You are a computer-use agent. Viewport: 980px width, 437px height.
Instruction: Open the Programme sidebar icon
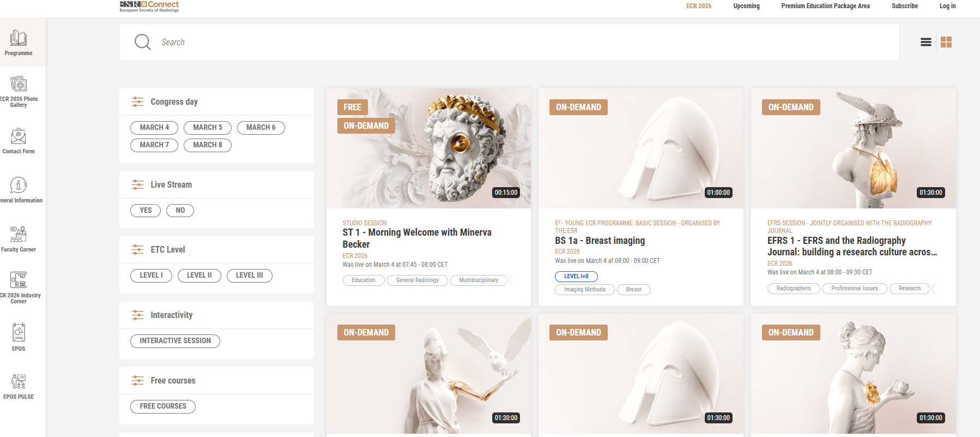coord(19,38)
